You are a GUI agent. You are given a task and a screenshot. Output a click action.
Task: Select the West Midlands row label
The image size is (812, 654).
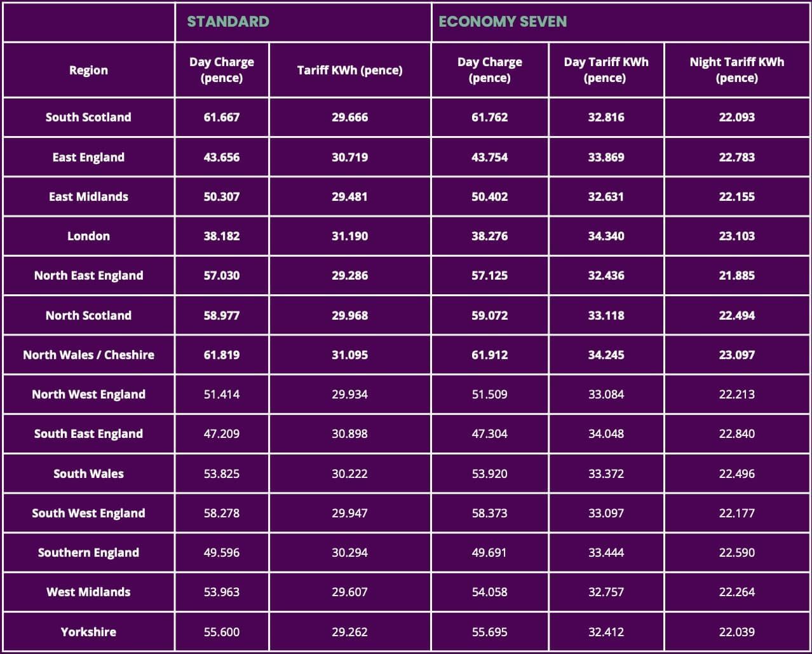pos(88,592)
